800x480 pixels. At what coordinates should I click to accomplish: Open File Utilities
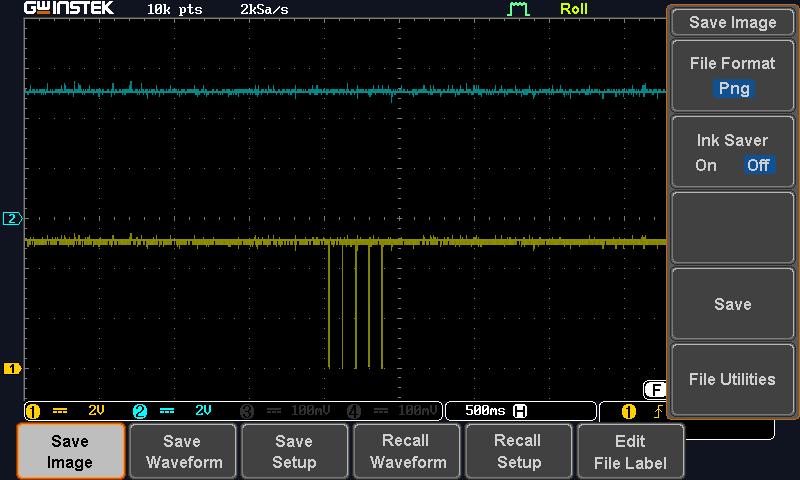coord(733,380)
